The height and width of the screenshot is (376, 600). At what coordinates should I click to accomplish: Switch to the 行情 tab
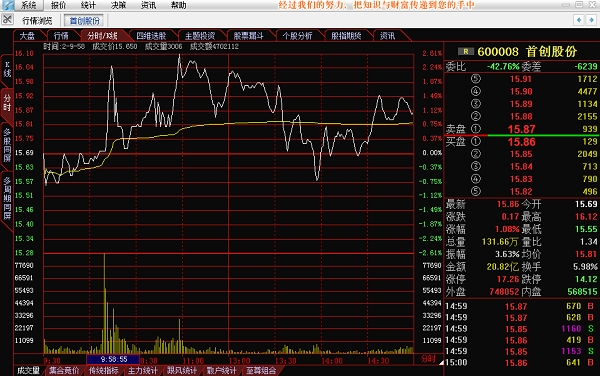coord(61,36)
